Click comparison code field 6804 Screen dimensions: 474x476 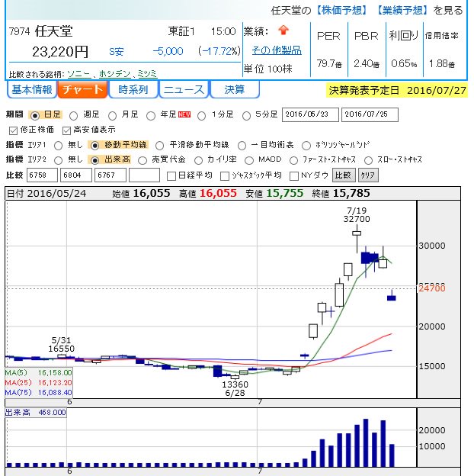tap(76, 175)
